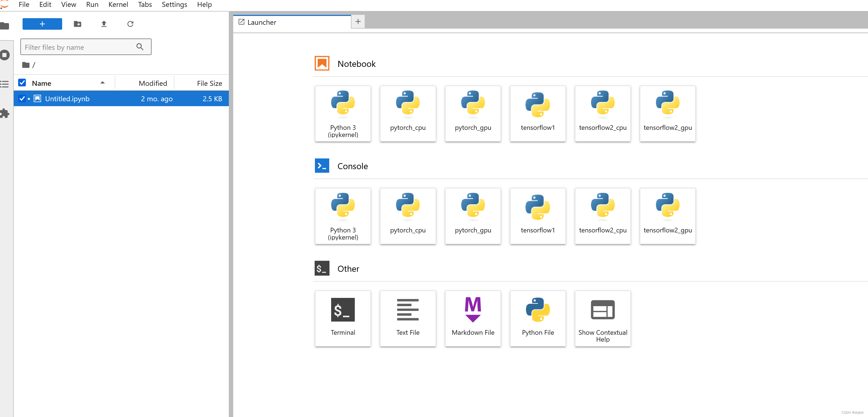The height and width of the screenshot is (417, 868).
Task: Start a pytorch_gpu console
Action: point(473,216)
